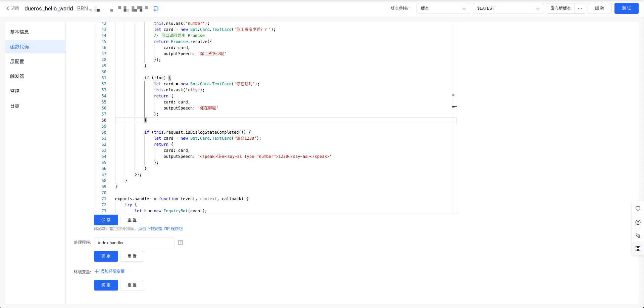The height and width of the screenshot is (308, 644).
Task: Open the favorites heart icon on right sidebar
Action: (638, 209)
